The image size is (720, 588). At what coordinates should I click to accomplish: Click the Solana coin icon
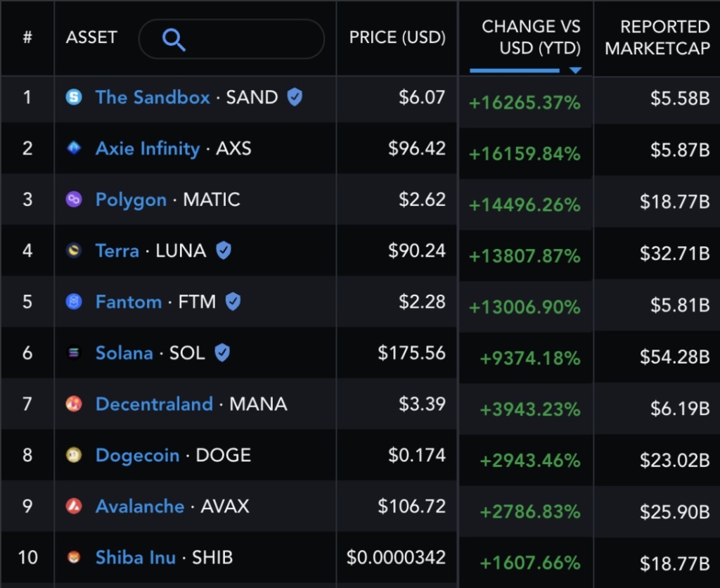tap(75, 354)
